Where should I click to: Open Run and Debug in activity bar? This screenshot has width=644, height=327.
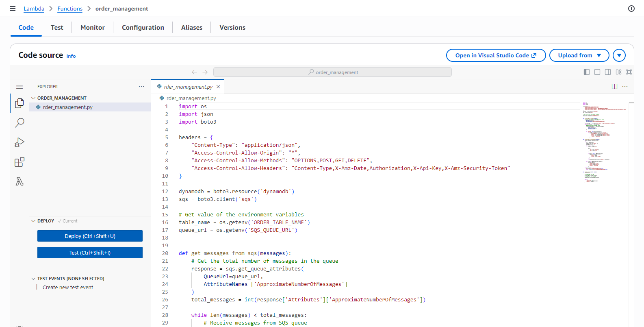pyautogui.click(x=20, y=142)
